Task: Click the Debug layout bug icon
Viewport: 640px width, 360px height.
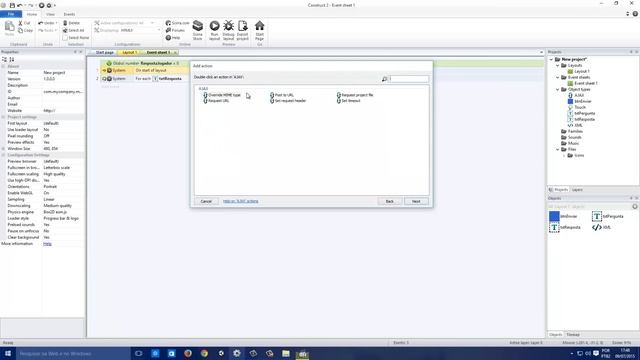Action: (x=229, y=26)
